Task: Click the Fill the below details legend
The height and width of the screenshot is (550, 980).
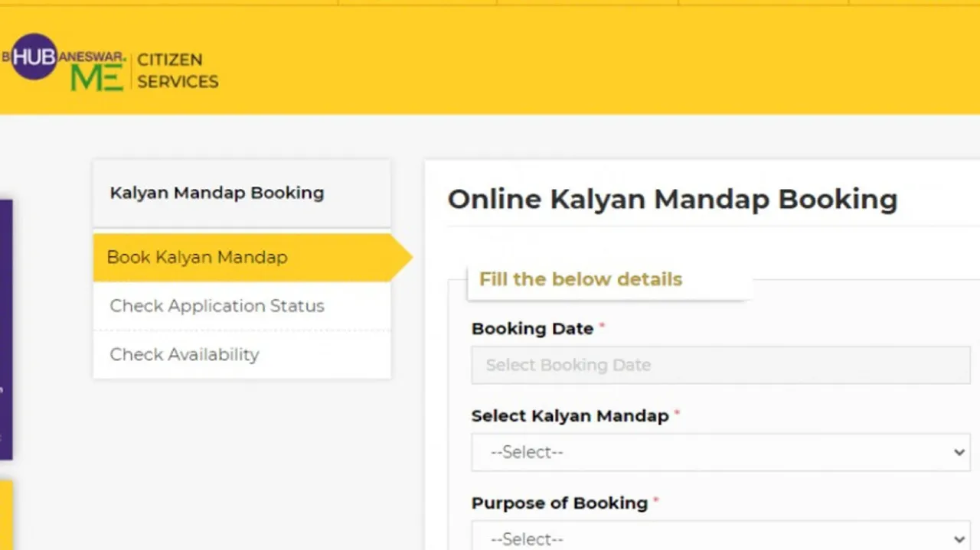Action: click(580, 279)
